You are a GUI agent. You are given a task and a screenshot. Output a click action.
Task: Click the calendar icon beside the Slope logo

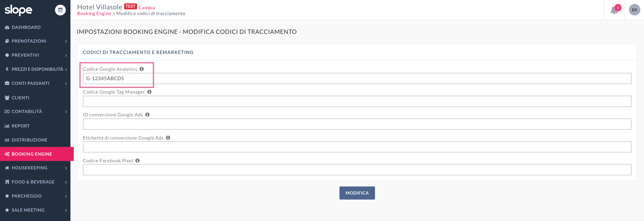(60, 10)
